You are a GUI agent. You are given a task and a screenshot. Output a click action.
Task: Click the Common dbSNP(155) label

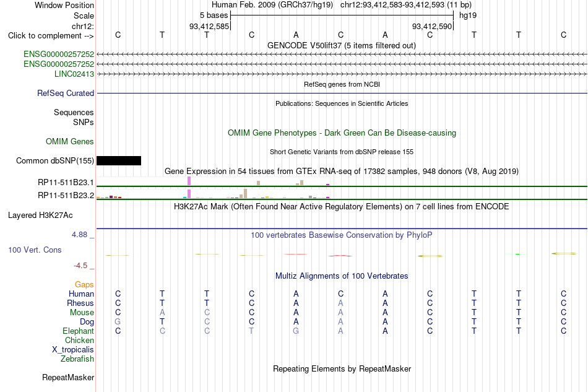(x=54, y=160)
